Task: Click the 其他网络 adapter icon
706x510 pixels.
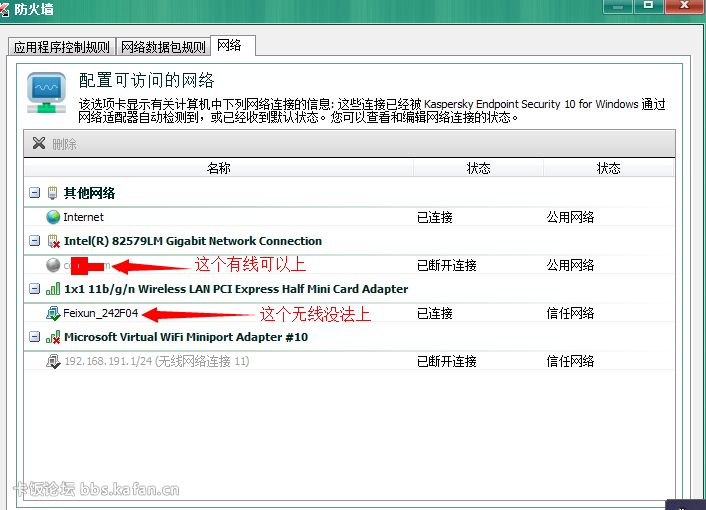Action: (53, 193)
